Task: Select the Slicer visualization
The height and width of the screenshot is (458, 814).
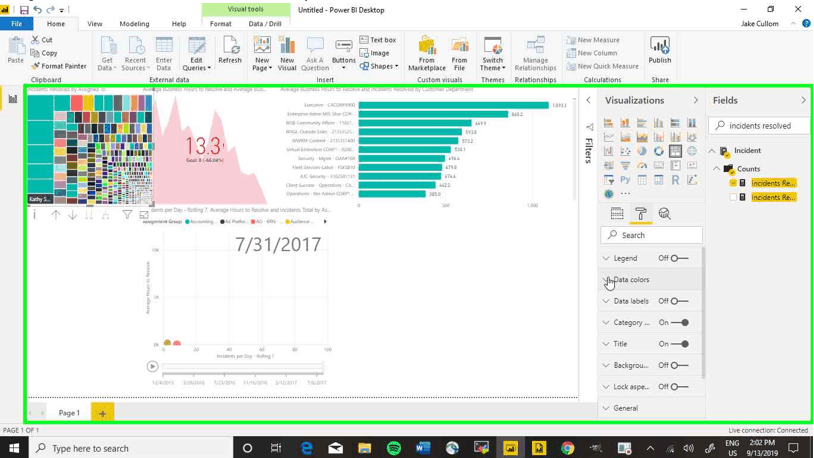Action: pos(608,180)
